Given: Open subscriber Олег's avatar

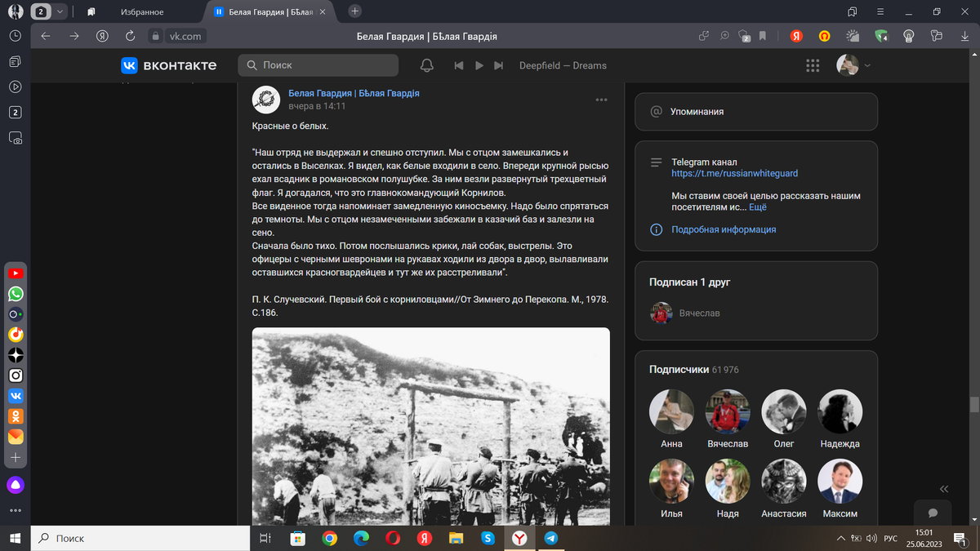Looking at the screenshot, I should tap(784, 411).
